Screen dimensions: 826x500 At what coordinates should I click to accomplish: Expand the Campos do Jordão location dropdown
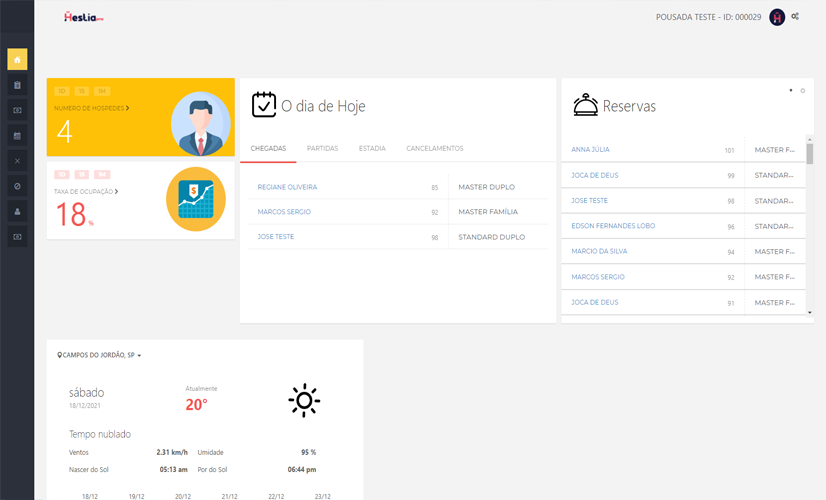pos(100,355)
